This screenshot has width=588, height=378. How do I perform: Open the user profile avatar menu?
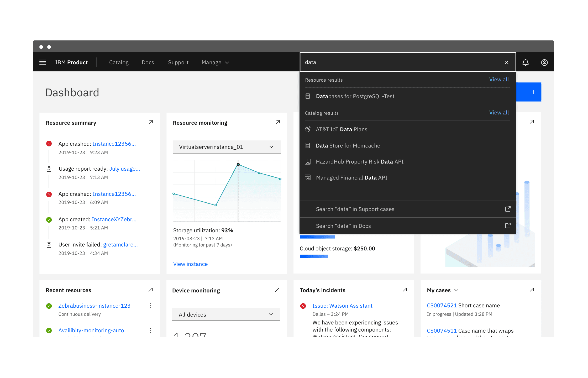point(544,62)
